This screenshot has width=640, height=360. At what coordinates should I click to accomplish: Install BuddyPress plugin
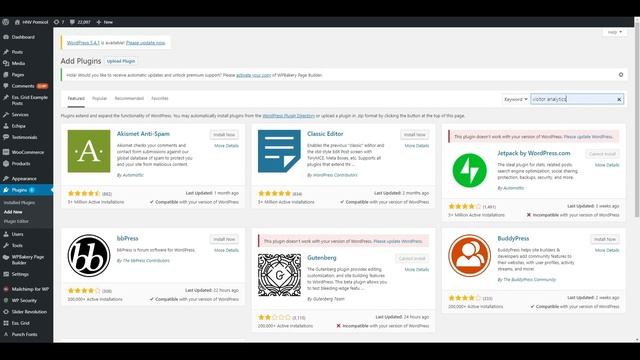click(x=605, y=239)
